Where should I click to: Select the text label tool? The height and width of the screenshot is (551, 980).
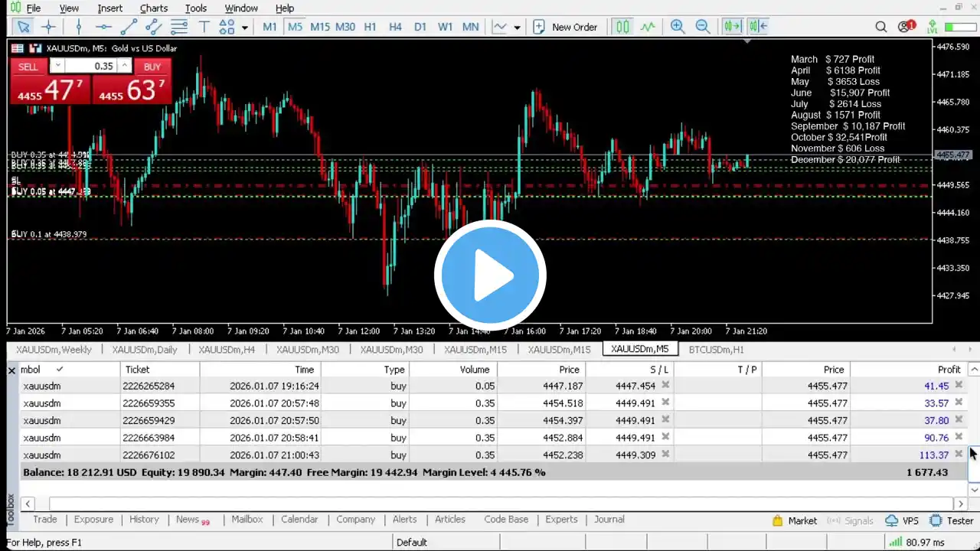pyautogui.click(x=204, y=27)
